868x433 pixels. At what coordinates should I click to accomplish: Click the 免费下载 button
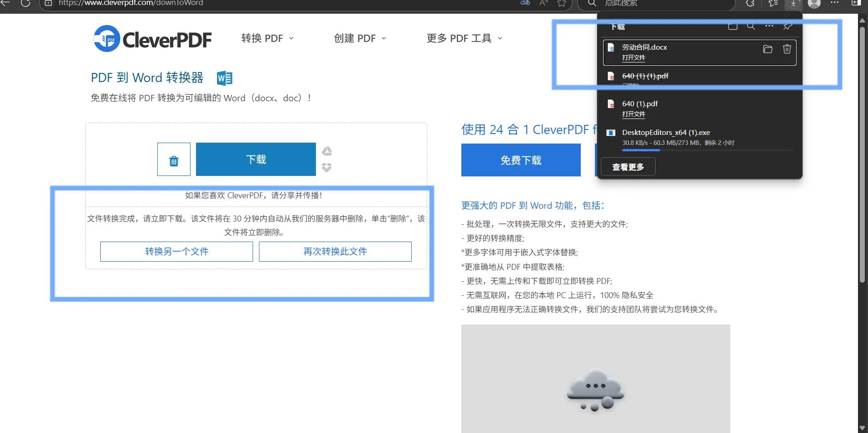520,160
